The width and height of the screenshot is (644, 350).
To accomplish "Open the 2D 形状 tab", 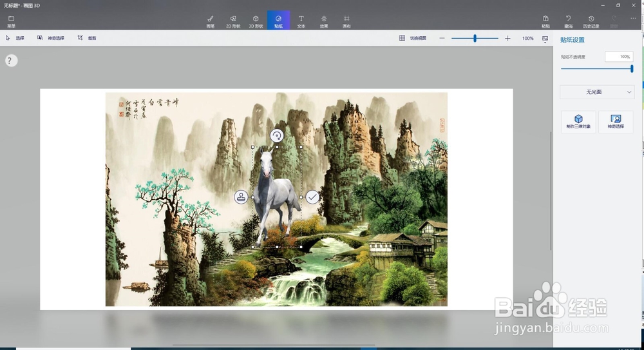I will point(233,21).
